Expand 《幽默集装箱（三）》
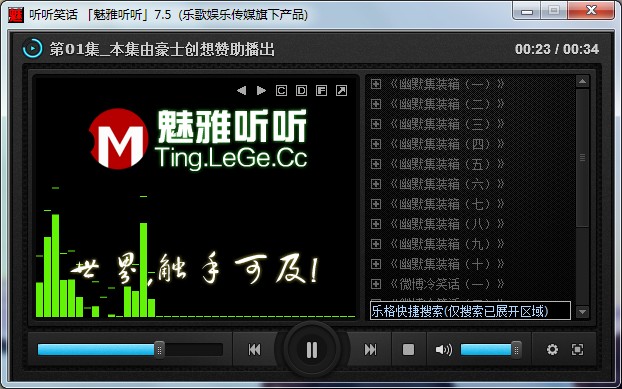The height and width of the screenshot is (389, 622). [x=376, y=124]
